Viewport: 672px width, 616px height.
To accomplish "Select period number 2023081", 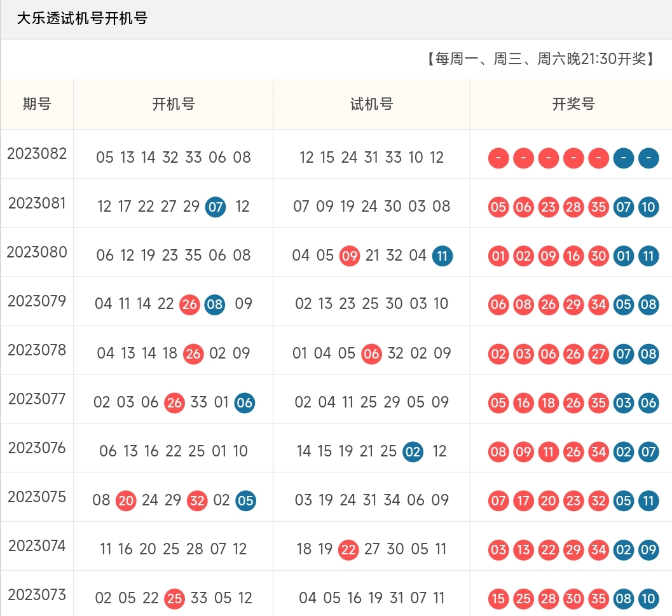I will (x=37, y=203).
